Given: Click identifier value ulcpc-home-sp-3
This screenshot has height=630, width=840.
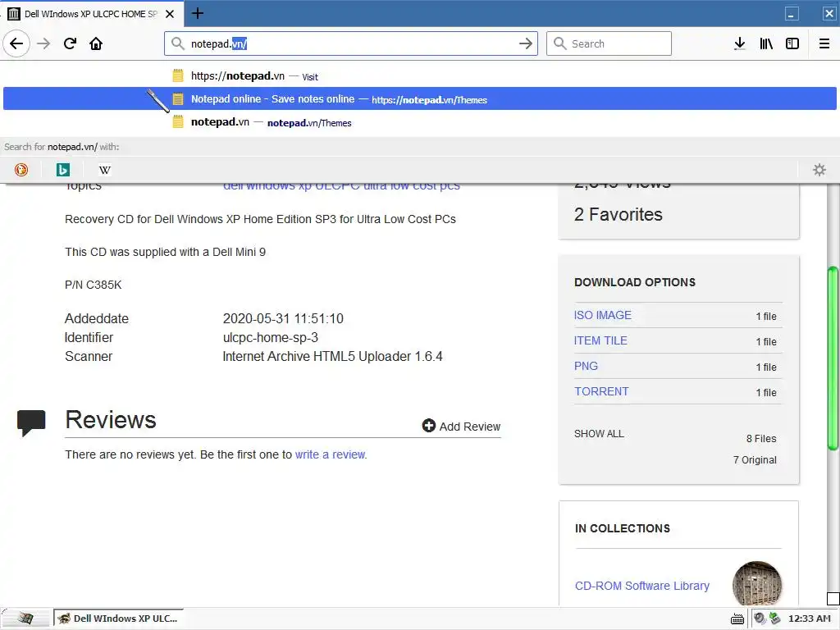Looking at the screenshot, I should pyautogui.click(x=271, y=337).
